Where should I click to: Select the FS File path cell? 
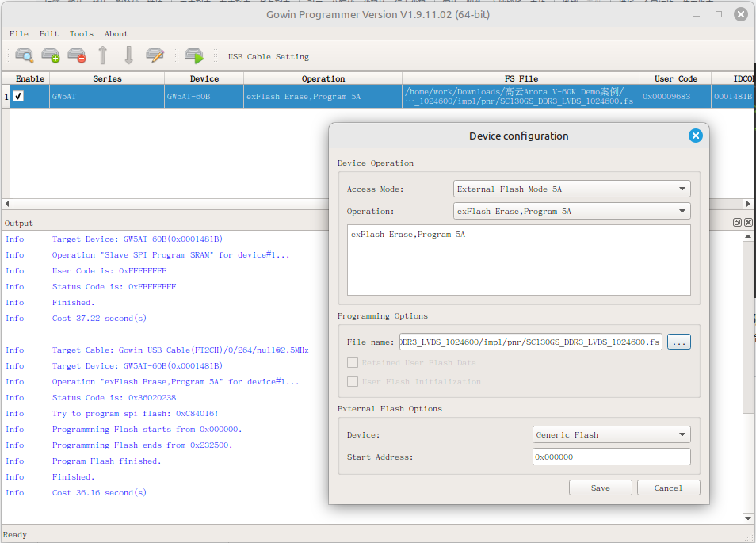[x=521, y=96]
